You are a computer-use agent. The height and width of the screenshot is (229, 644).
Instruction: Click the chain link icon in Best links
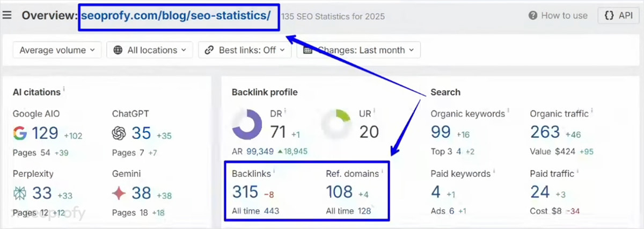click(x=209, y=50)
